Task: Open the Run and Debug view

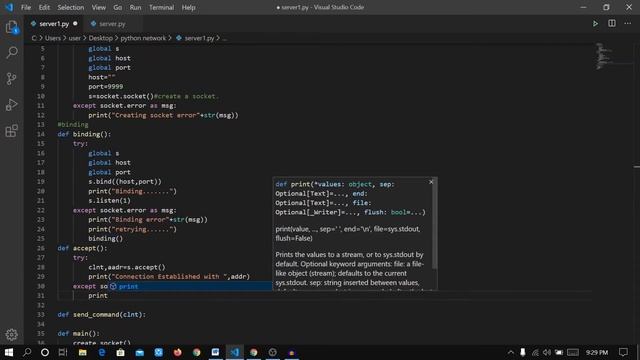Action: (12, 105)
